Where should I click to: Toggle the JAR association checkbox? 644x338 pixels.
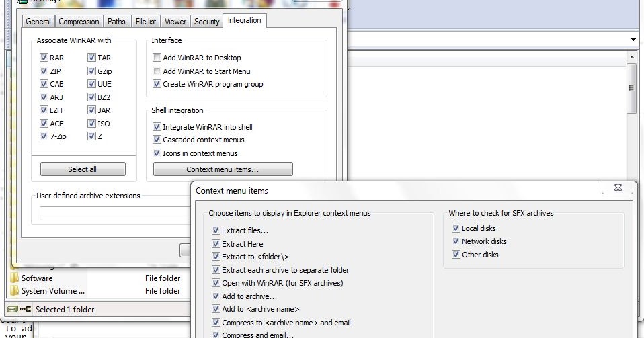[x=91, y=110]
